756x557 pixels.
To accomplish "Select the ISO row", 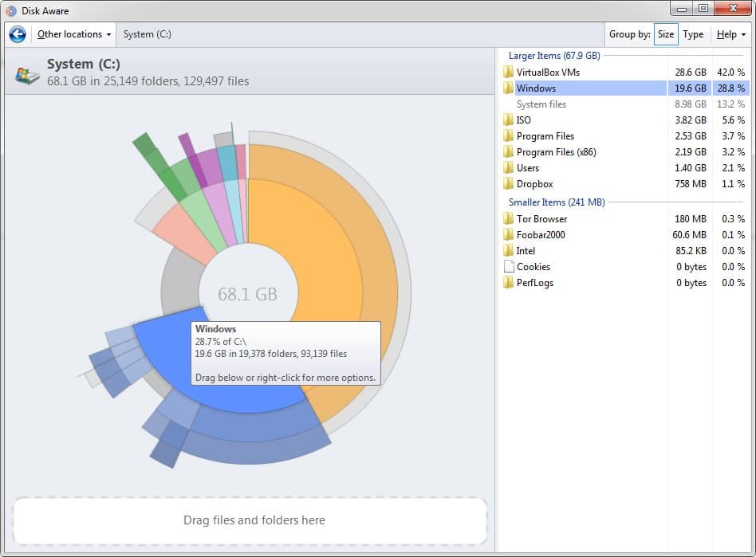I will pyautogui.click(x=624, y=120).
